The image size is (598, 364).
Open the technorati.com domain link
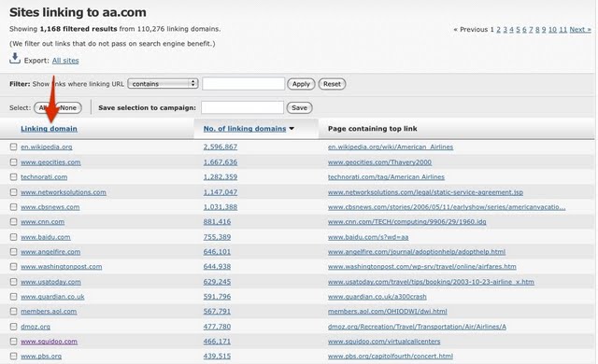point(44,177)
